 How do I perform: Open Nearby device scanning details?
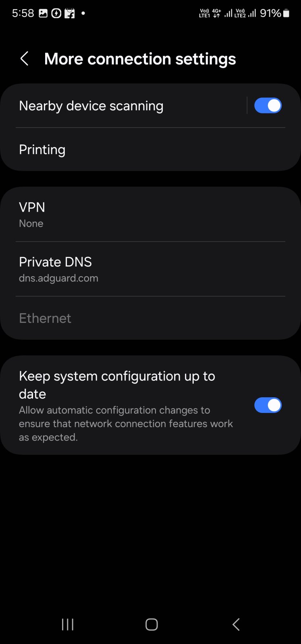click(x=91, y=106)
